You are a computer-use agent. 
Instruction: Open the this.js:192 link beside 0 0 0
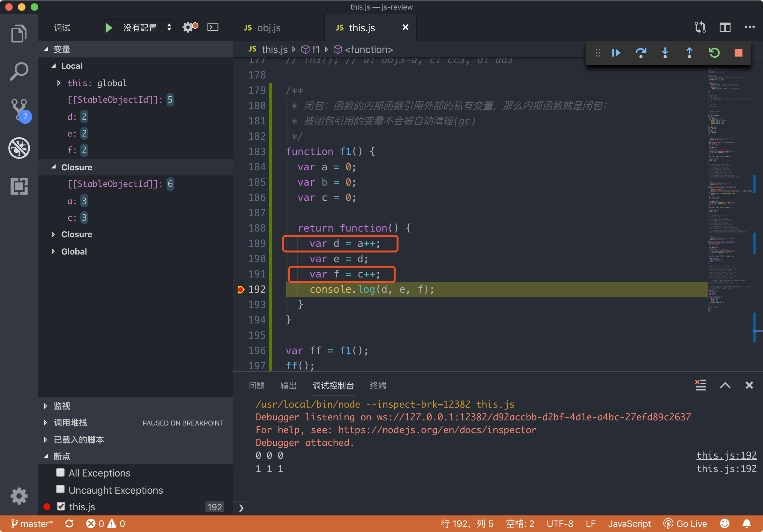[x=726, y=455]
